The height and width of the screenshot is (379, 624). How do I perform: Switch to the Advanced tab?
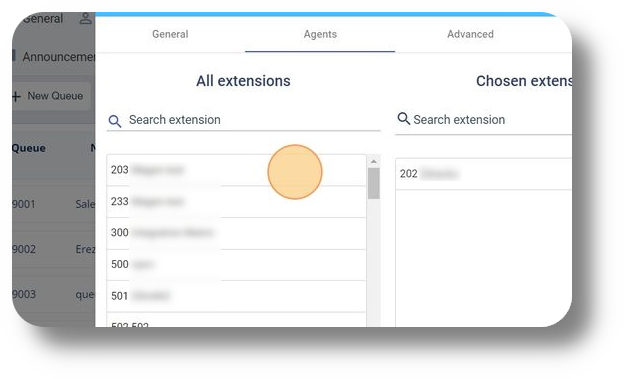[x=470, y=34]
